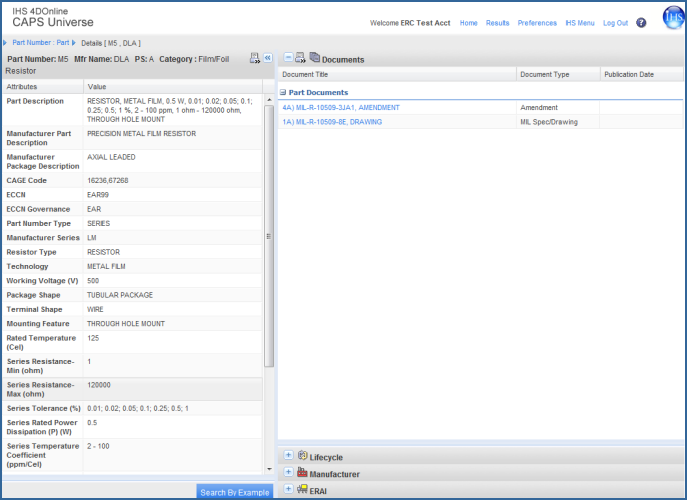687x500 pixels.
Task: Click the IHS globe logo
Action: coord(674,18)
